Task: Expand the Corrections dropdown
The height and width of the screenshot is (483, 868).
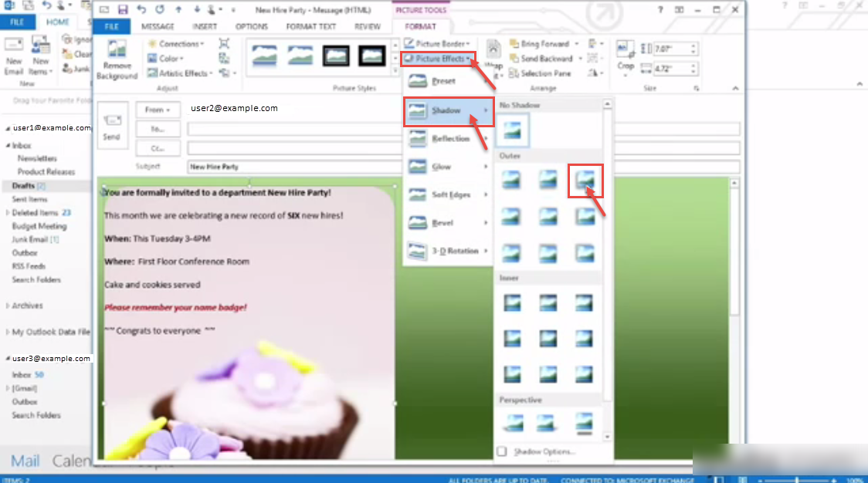Action: click(x=179, y=44)
